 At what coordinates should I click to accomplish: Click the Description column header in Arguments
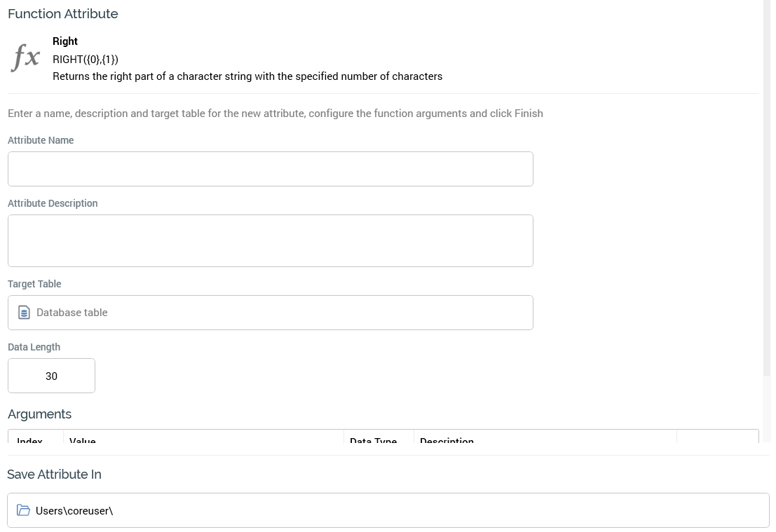coord(447,439)
